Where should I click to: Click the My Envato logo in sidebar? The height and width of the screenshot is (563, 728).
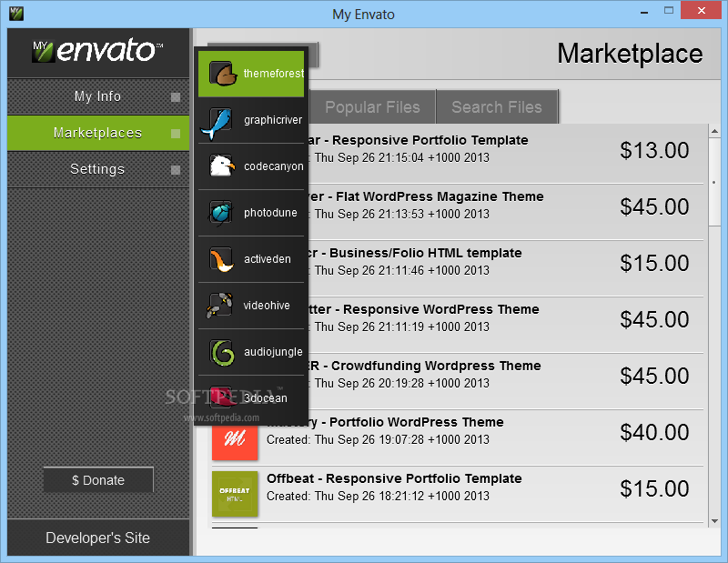(x=97, y=51)
